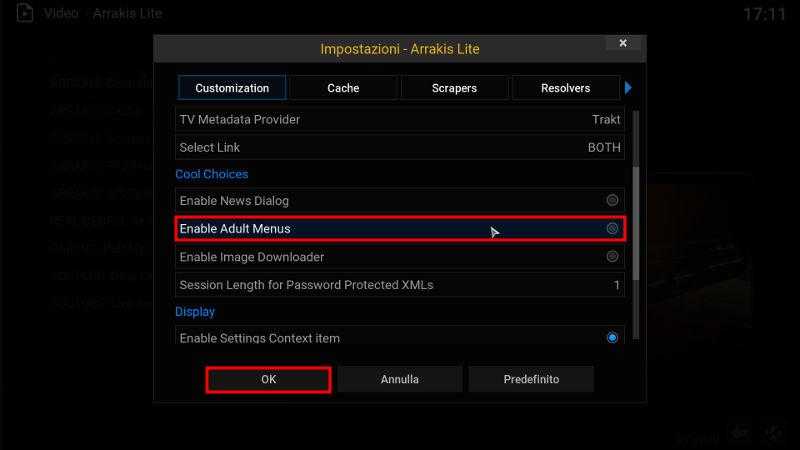Toggle Enable Image Downloader switch
This screenshot has width=800, height=450.
pyautogui.click(x=612, y=257)
